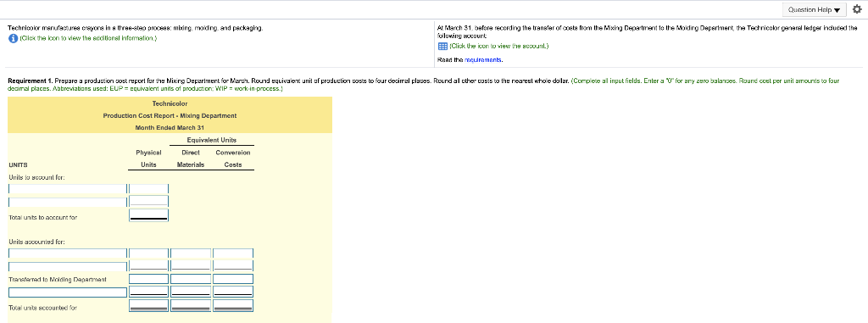Select Physical Units box for 'Total units accounted for'
This screenshot has width=868, height=323.
[148, 305]
